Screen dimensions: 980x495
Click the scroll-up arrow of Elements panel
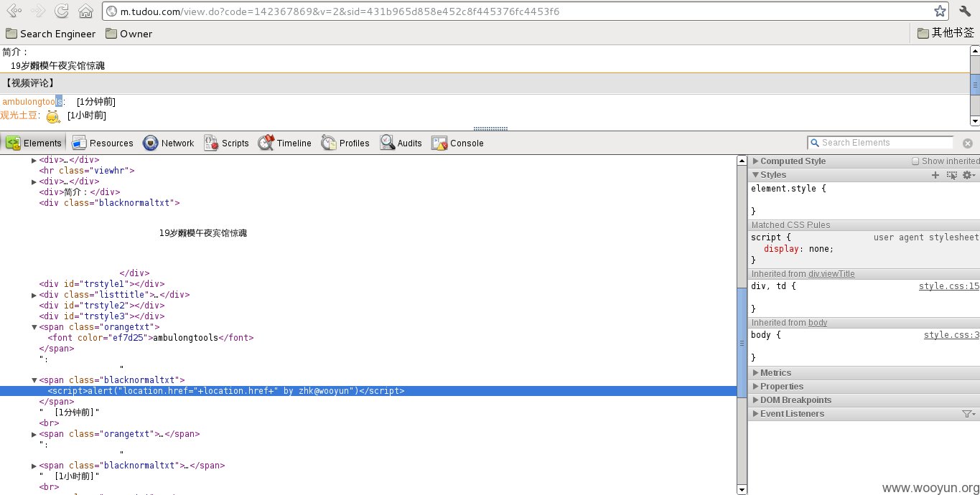(x=742, y=161)
